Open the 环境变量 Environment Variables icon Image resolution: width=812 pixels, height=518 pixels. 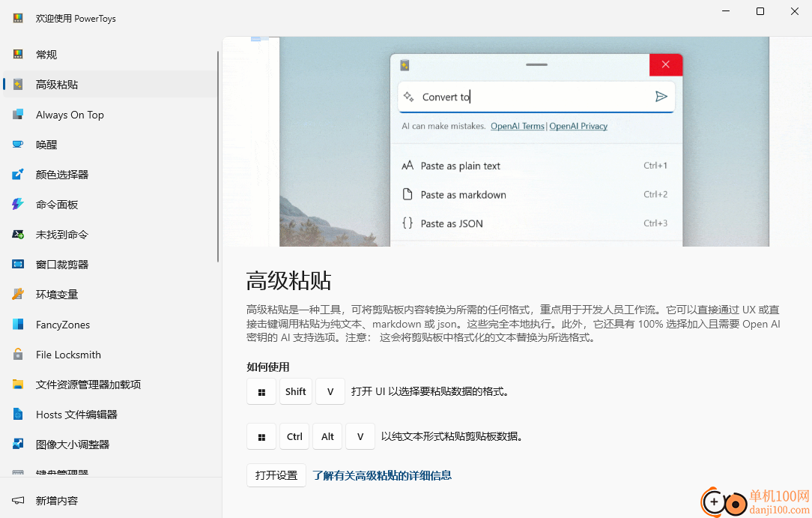pos(18,294)
